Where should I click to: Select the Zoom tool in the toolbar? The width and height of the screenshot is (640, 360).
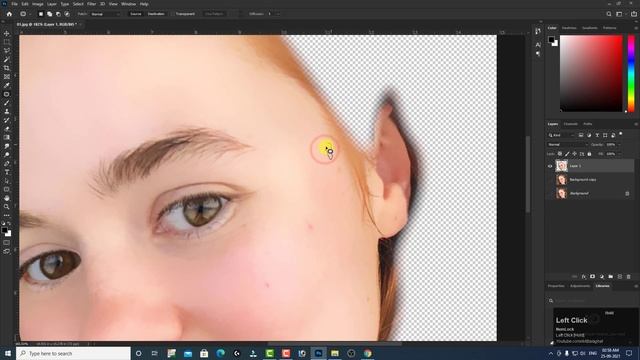pyautogui.click(x=7, y=207)
